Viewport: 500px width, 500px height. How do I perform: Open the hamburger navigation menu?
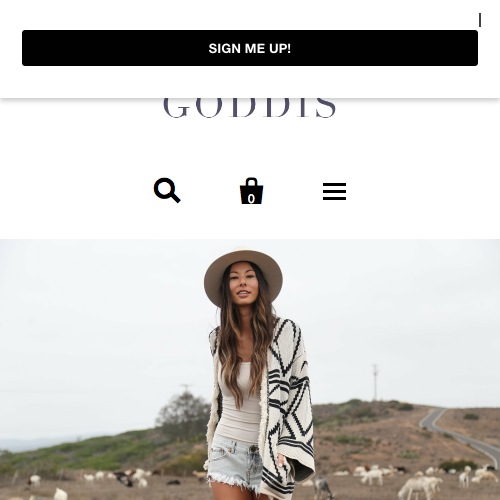(x=334, y=191)
